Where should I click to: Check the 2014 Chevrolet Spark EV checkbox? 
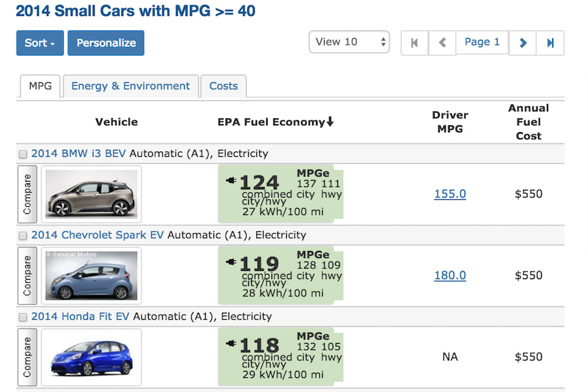[23, 235]
